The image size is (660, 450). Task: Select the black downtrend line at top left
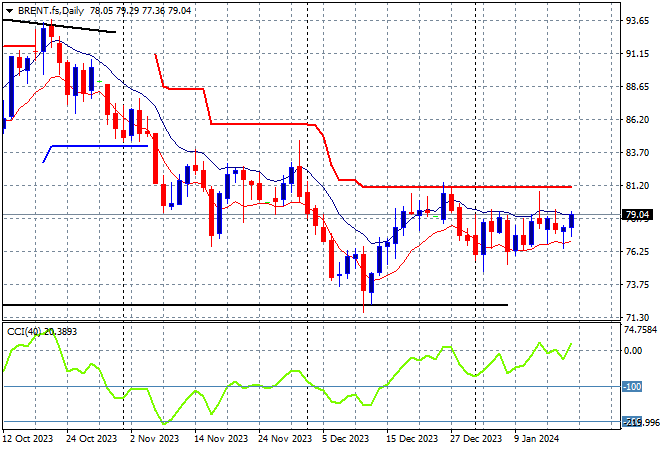(59, 26)
